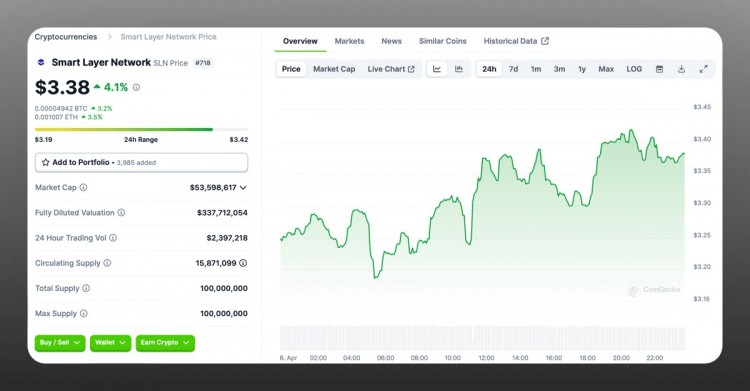Select the 24h time range

point(489,69)
